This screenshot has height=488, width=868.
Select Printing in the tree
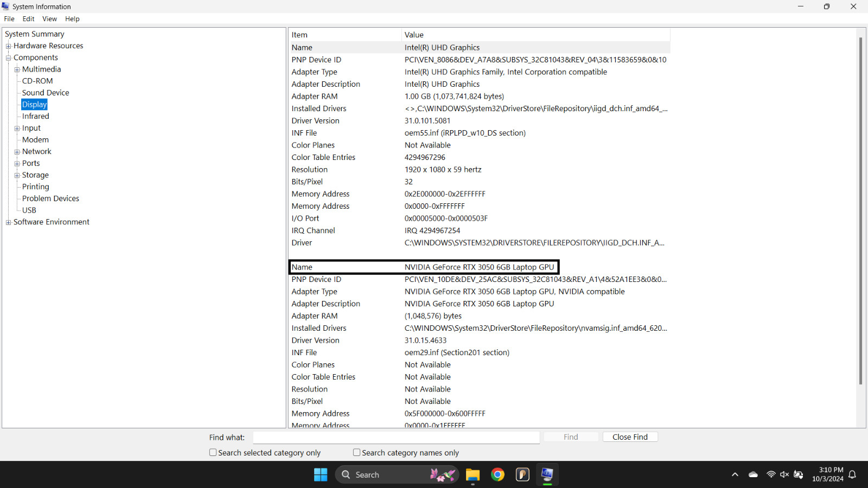35,187
